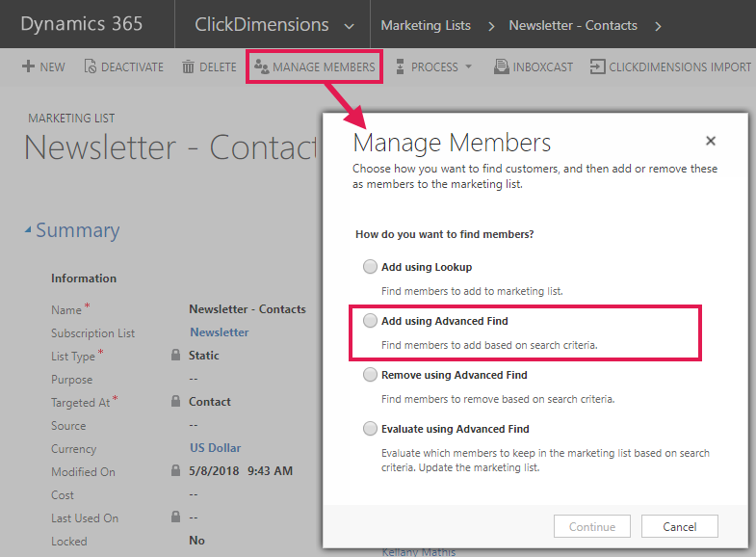
Task: Click the Inboxcast icon
Action: click(x=501, y=66)
